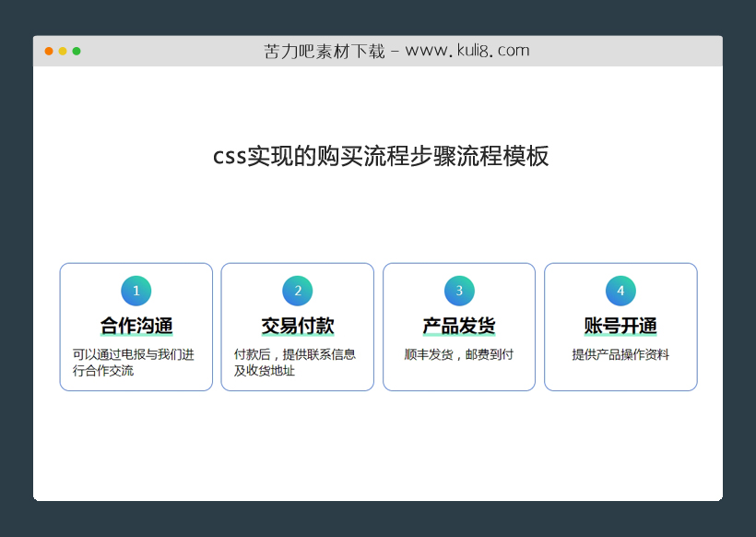Image resolution: width=756 pixels, height=537 pixels.
Task: Click the gradient number icon above 合作沟通
Action: pyautogui.click(x=136, y=290)
